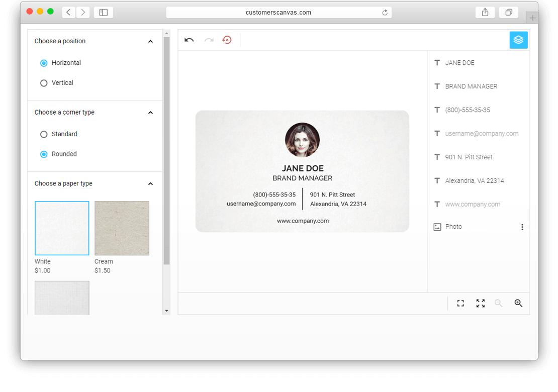Click the fit-to-screen bracket icon

[460, 303]
